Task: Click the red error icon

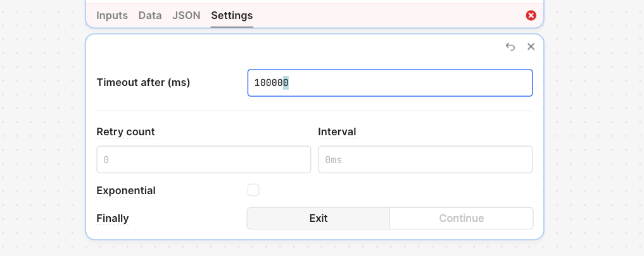Action: pyautogui.click(x=531, y=16)
